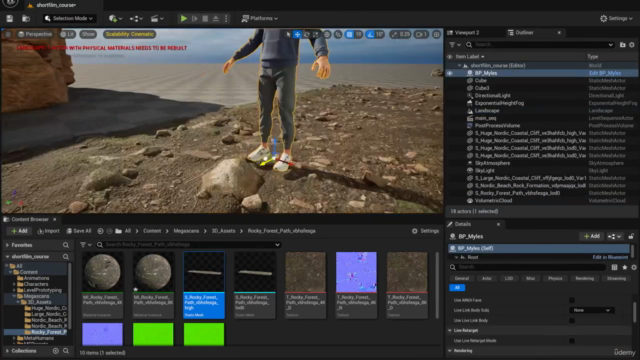Open the Perspective view menu
Image resolution: width=640 pixels, height=360 pixels.
point(35,34)
